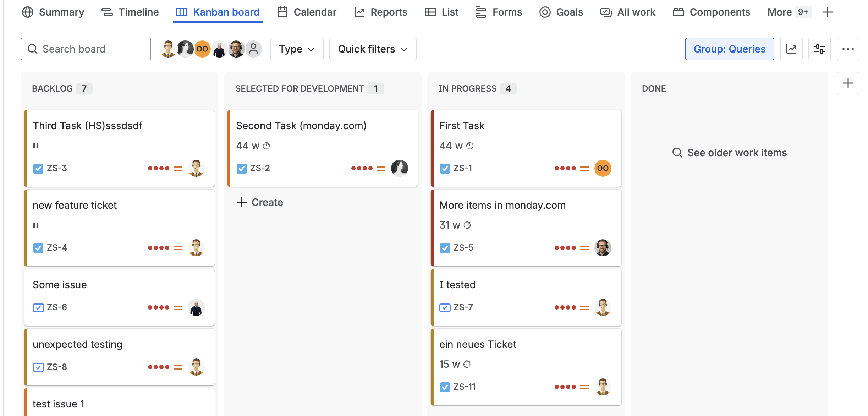The image size is (868, 416).
Task: Click the ZS-3 task type checkbox
Action: tap(38, 168)
